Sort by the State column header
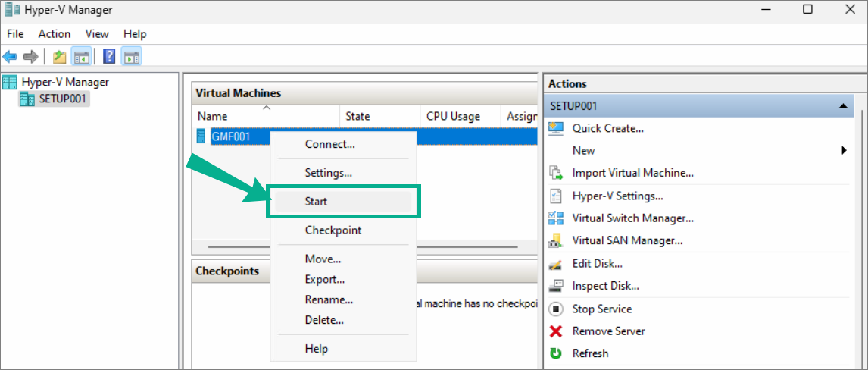 [379, 116]
